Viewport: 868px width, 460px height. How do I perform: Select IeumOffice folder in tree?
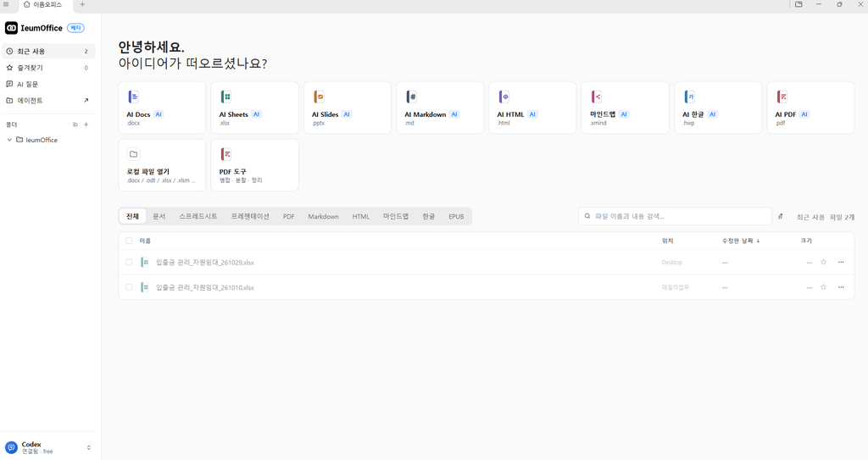(41, 140)
